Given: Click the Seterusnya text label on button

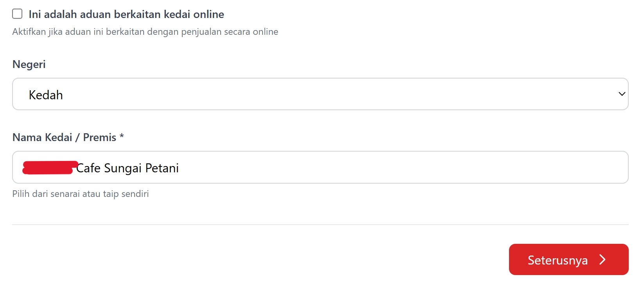Looking at the screenshot, I should click(558, 260).
